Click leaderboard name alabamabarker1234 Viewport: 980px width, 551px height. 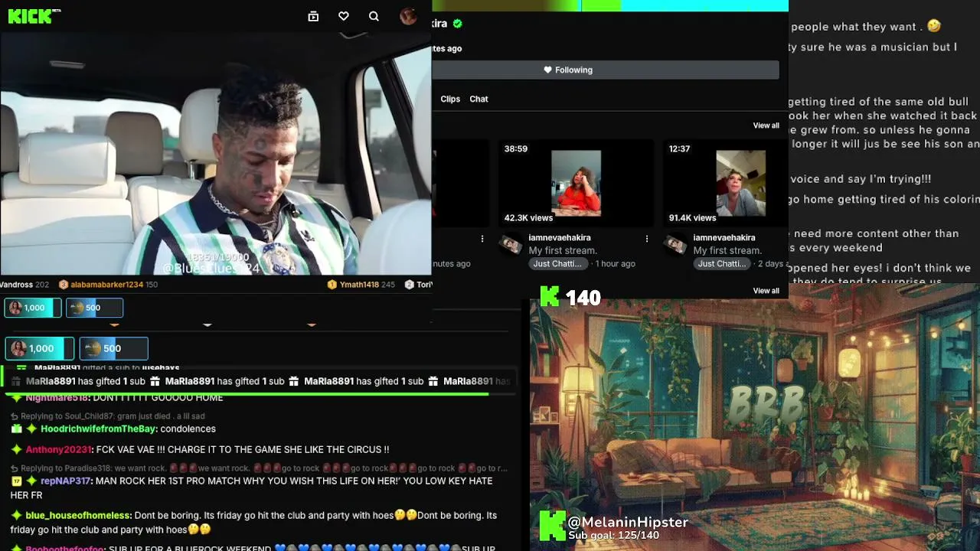[x=106, y=285]
